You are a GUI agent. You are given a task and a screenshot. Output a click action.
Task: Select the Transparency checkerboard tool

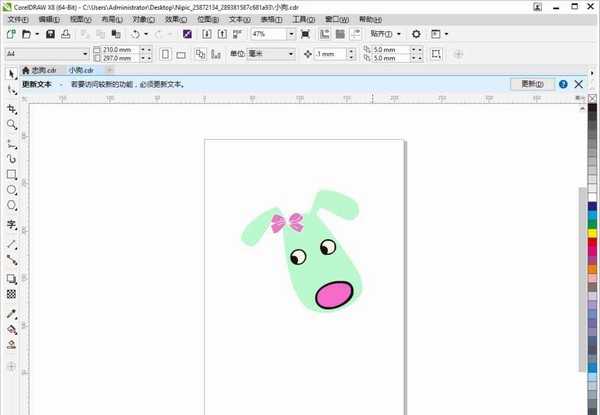click(11, 295)
